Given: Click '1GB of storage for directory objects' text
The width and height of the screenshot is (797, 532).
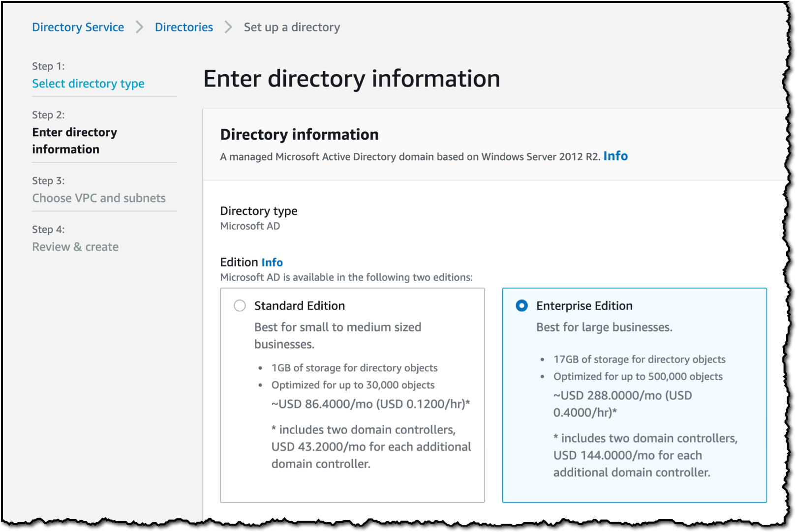Looking at the screenshot, I should [x=354, y=368].
